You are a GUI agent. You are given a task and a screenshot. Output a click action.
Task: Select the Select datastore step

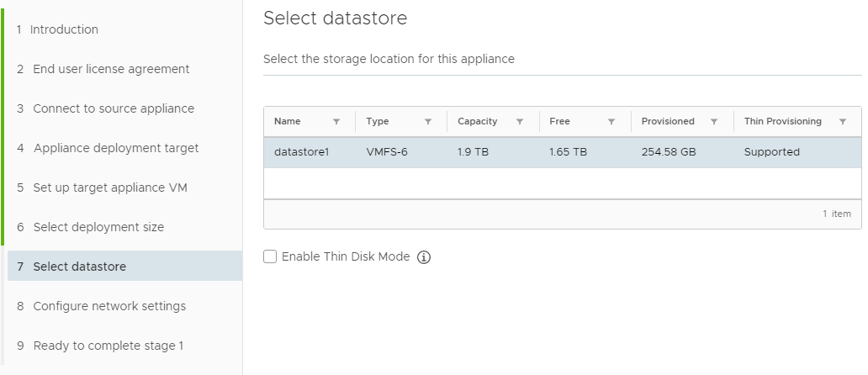[125, 266]
